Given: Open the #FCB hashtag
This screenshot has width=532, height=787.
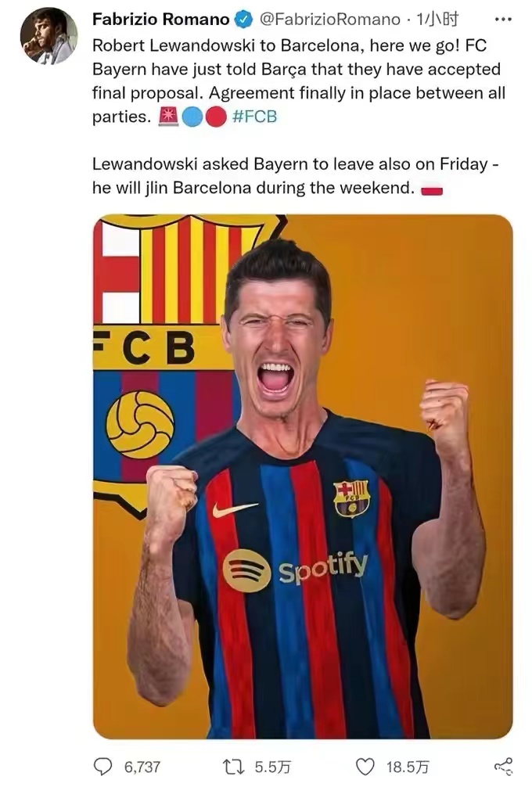Looking at the screenshot, I should point(254,117).
